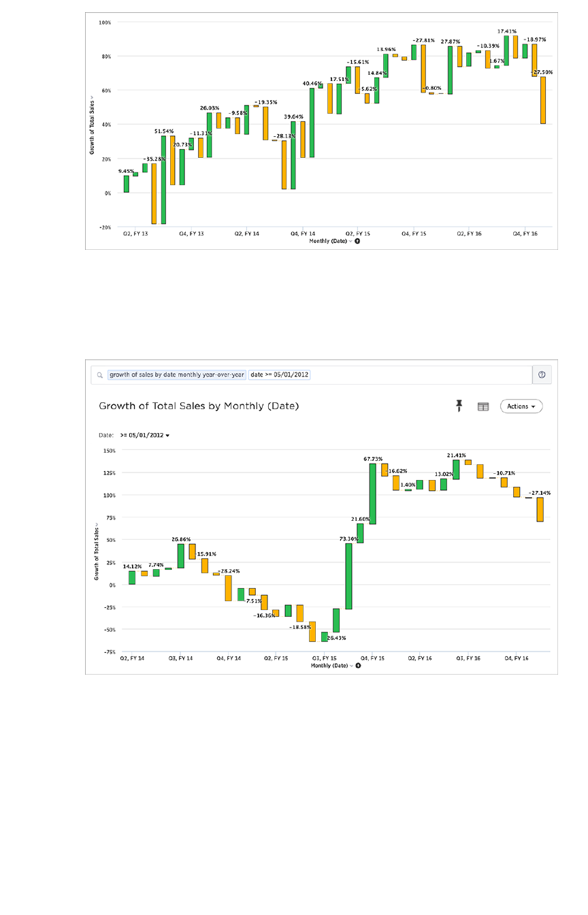Click the green bar labeled 67.73%

(x=373, y=494)
